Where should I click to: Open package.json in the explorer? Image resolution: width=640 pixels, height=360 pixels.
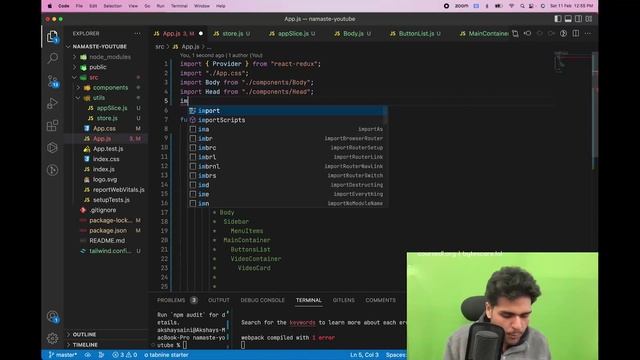tap(106, 230)
